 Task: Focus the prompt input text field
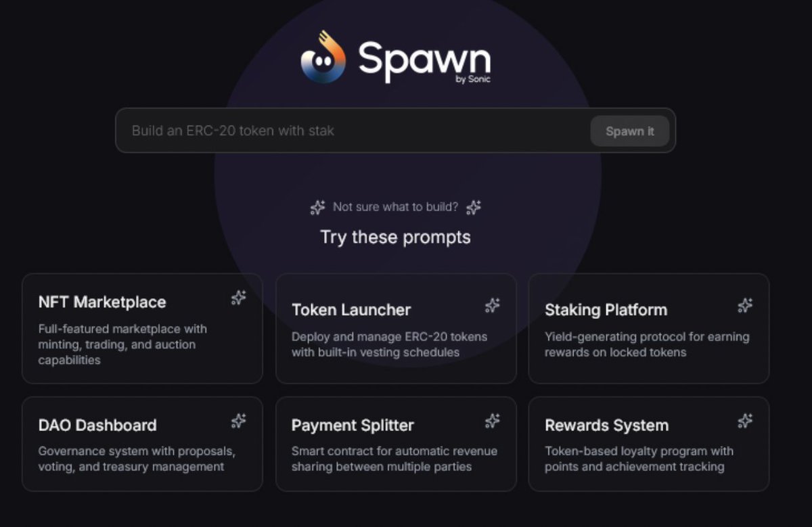point(352,131)
